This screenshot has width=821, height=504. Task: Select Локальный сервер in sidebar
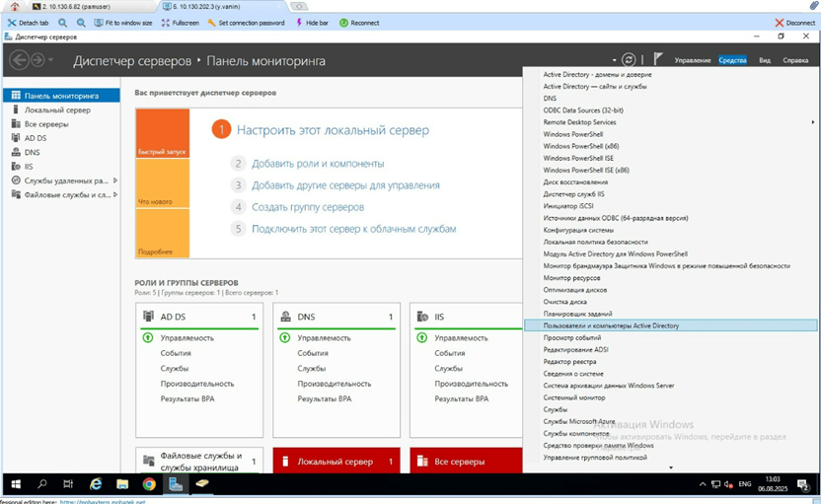(61, 109)
